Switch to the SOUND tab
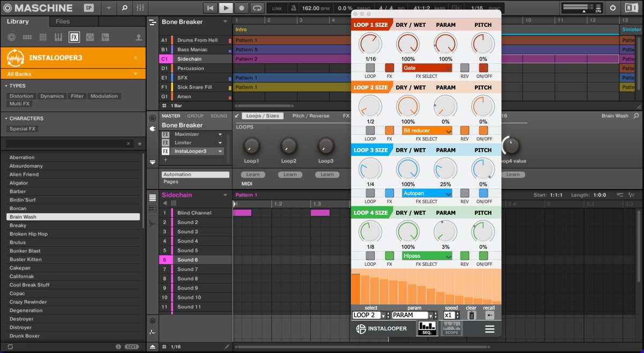This screenshot has width=644, height=353. (219, 116)
